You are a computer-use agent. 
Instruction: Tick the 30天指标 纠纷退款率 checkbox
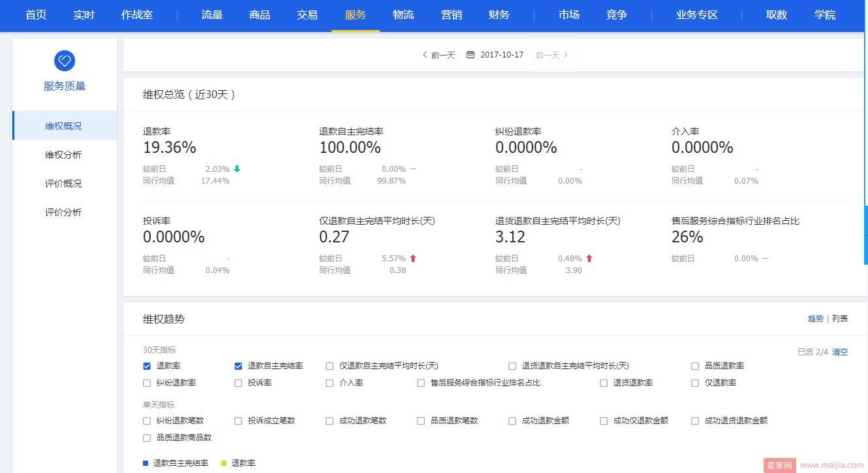147,383
